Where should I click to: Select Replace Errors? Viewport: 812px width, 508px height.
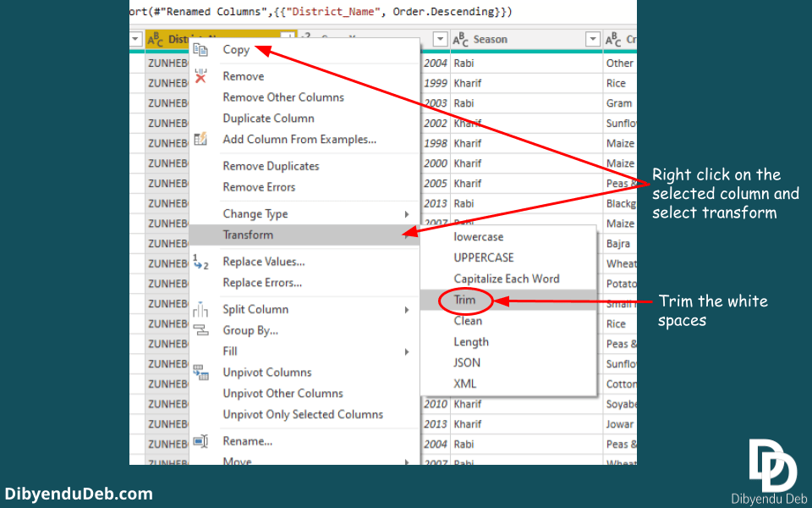262,283
